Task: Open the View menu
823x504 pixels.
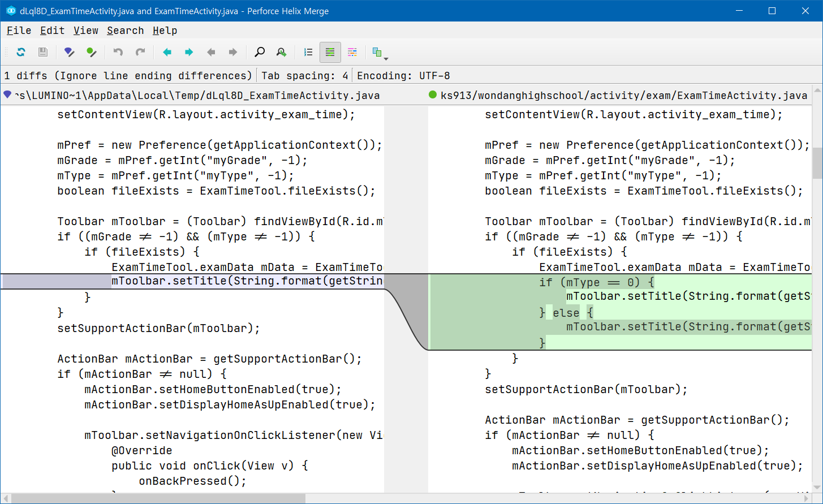Action: 86,31
